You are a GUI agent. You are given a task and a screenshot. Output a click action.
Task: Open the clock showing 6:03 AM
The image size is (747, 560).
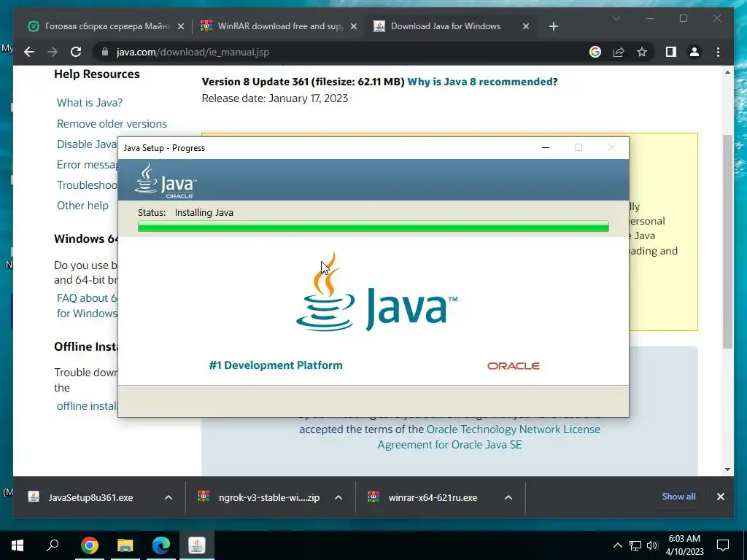click(x=684, y=545)
